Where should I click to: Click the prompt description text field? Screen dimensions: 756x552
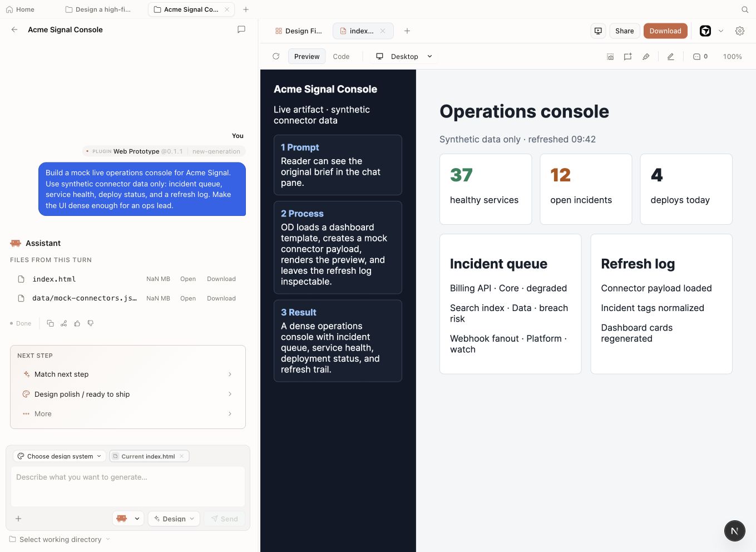[128, 486]
